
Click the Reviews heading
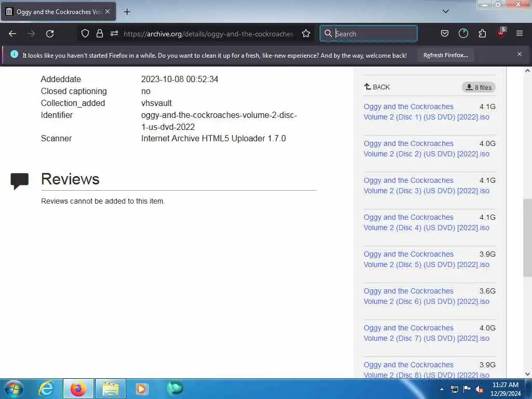click(x=70, y=179)
